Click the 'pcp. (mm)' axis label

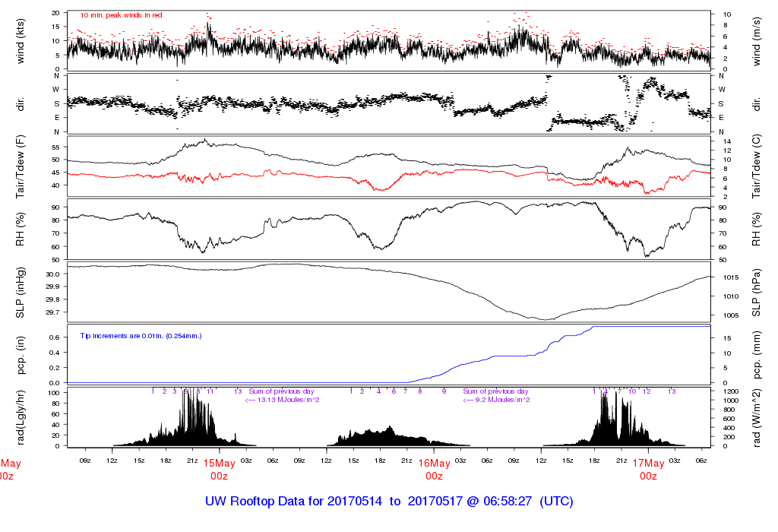coord(756,356)
